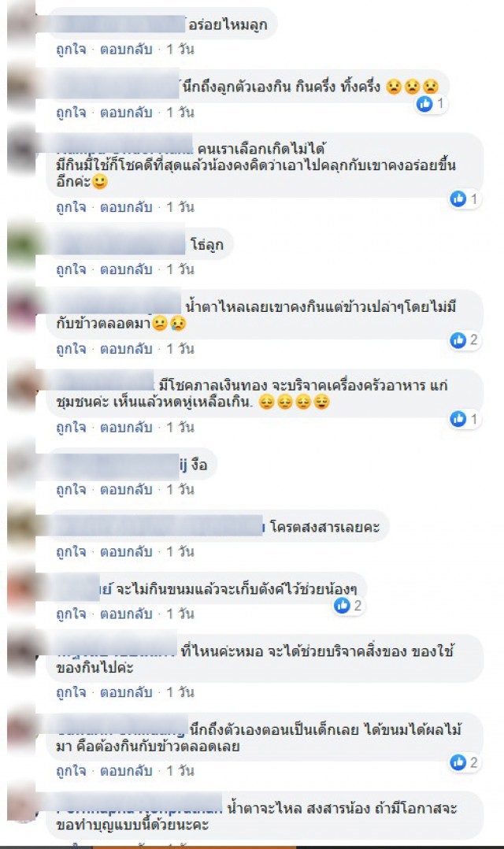Image resolution: width=504 pixels, height=849 pixels.
Task: Click like count icon on นึกถึงลูกตัวเองกิน comment
Action: tap(425, 103)
